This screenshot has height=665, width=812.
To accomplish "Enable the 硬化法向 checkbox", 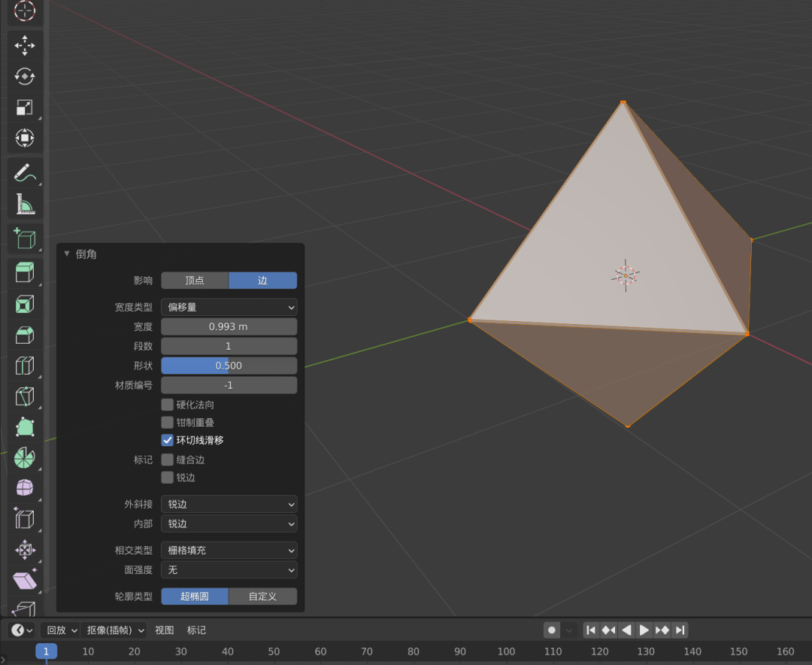I will click(167, 404).
